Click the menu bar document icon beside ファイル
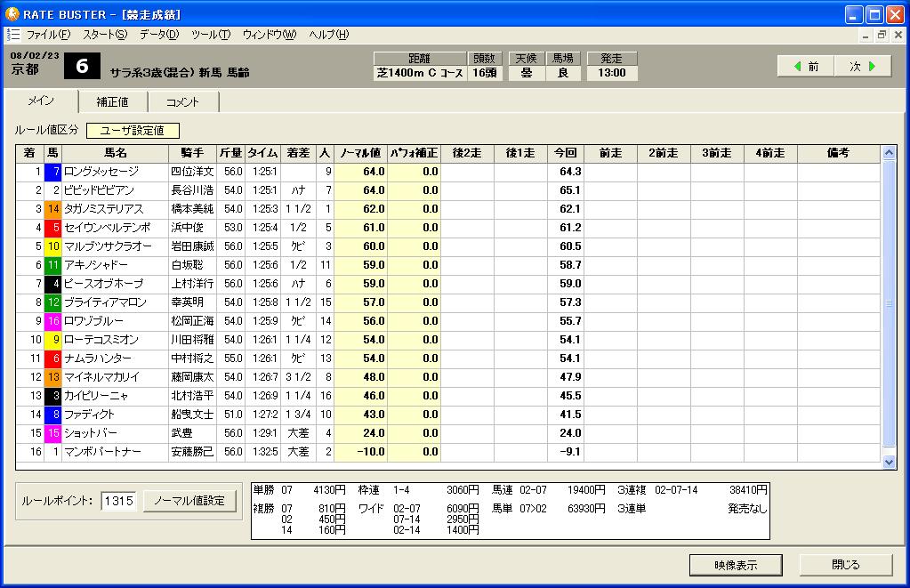 pos(12,35)
